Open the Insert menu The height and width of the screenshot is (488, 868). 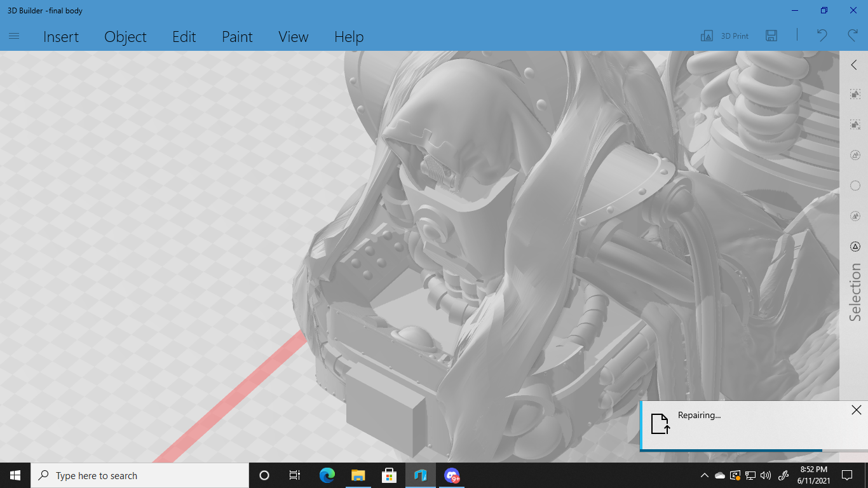point(61,37)
